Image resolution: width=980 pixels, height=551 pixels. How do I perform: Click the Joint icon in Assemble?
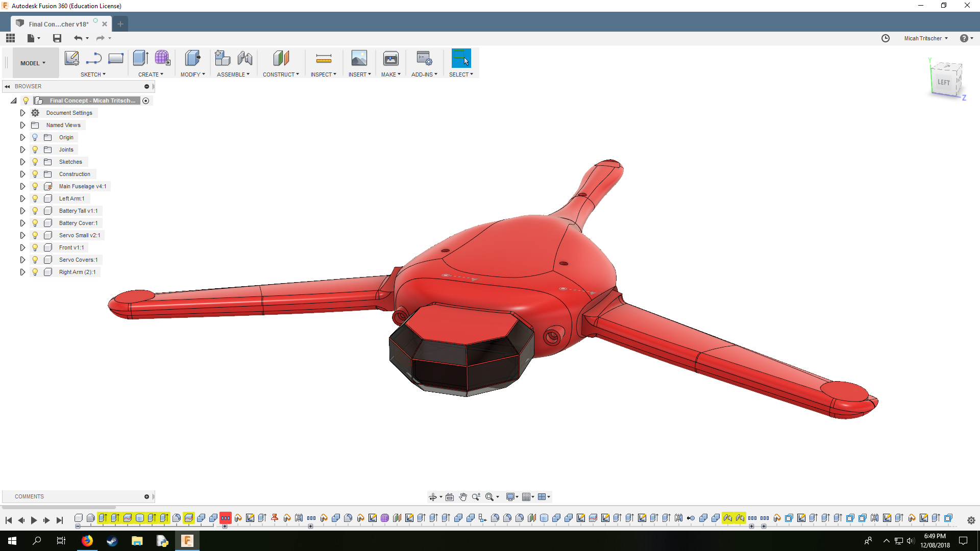coord(244,58)
